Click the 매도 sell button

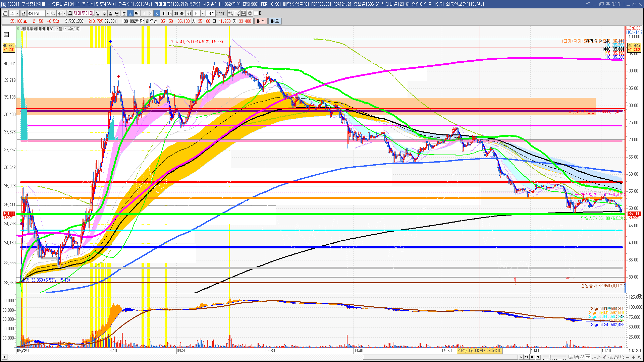click(x=275, y=21)
